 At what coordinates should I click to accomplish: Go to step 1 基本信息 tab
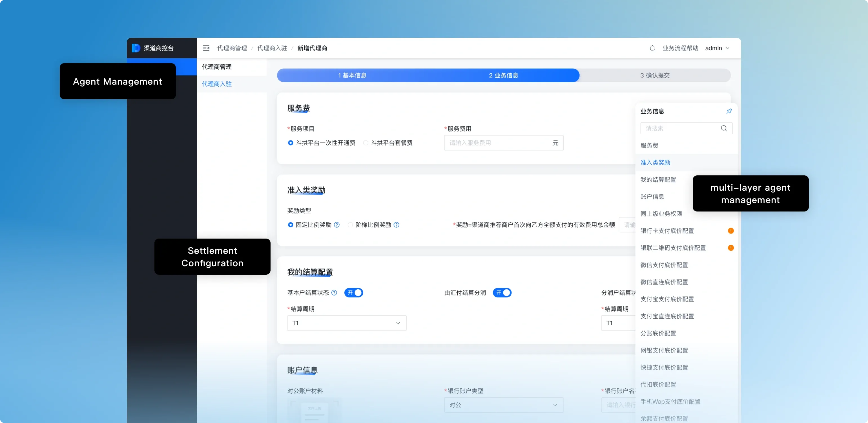click(352, 76)
